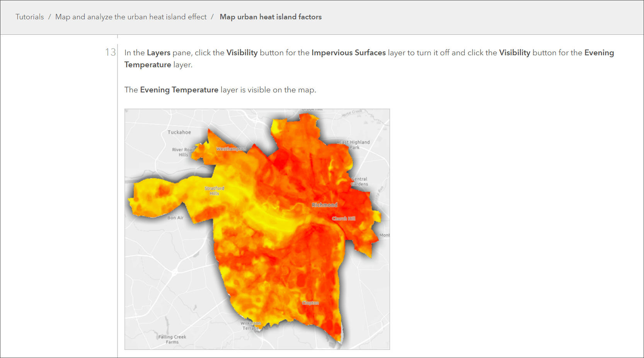Click the Clopton label on the map
This screenshot has height=358, width=644.
310,303
